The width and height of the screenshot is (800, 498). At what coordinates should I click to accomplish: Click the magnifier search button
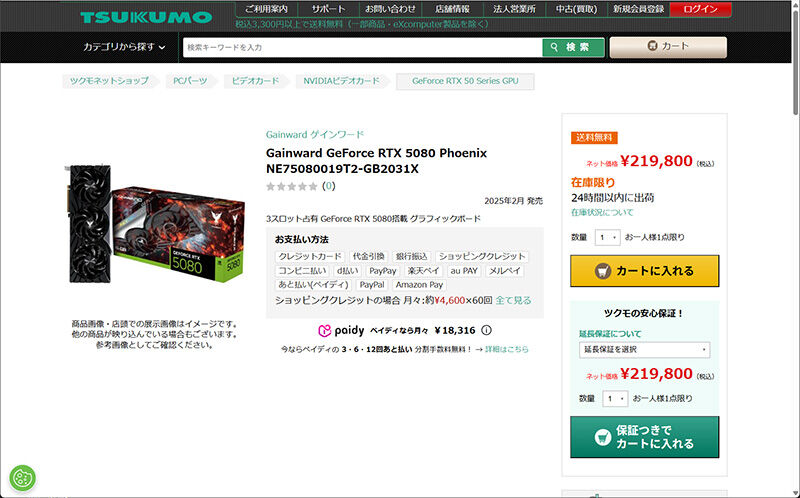click(573, 47)
